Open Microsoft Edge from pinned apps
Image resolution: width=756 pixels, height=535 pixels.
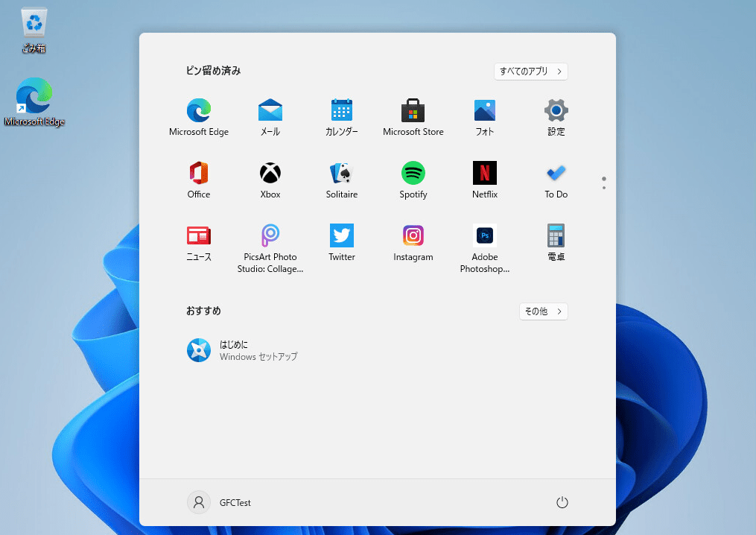199,117
